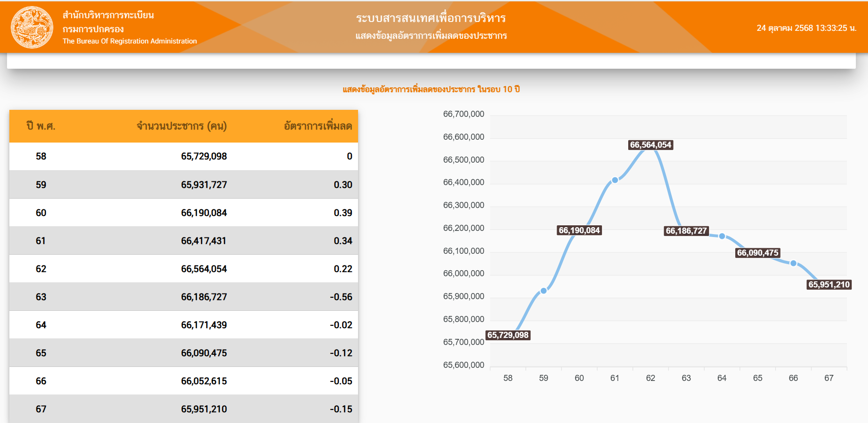Select the จำนวนประชากร (คน) column header
Viewport: 868px width, 423px height.
(181, 126)
